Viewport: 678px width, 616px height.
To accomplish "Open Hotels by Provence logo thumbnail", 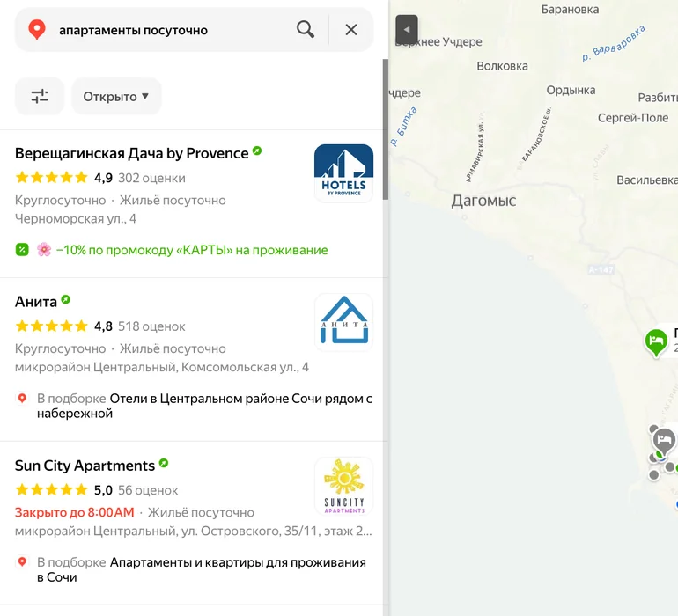I will (x=343, y=173).
